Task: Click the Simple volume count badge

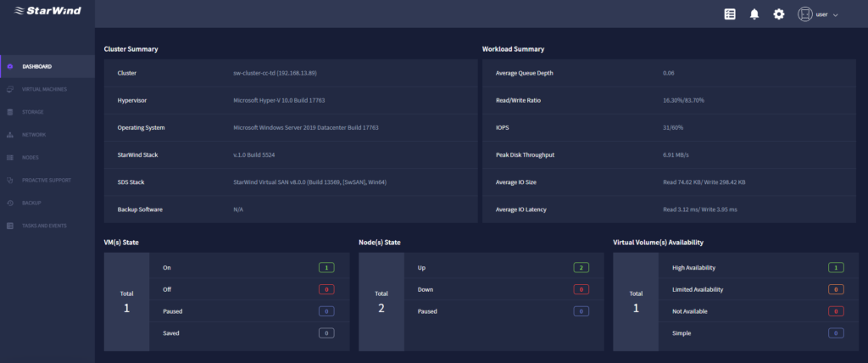Action: coord(836,333)
